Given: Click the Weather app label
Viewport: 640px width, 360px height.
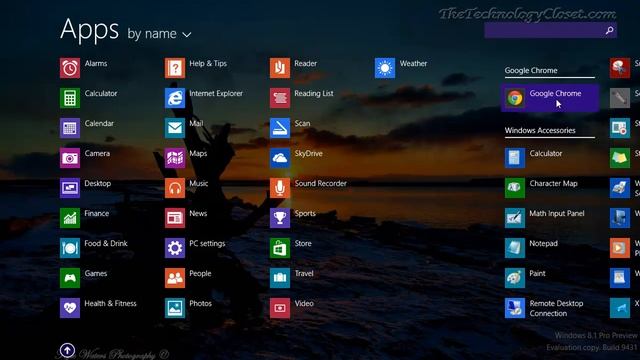Looking at the screenshot, I should pyautogui.click(x=413, y=63).
